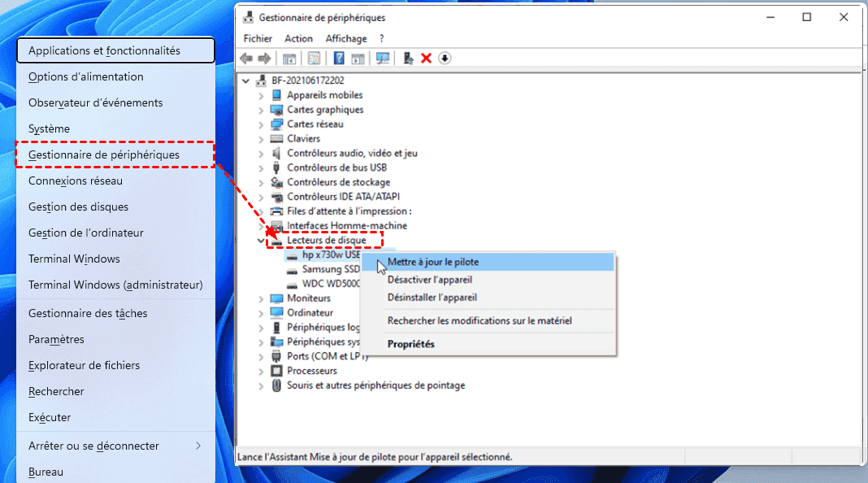The image size is (868, 483).
Task: Toggle the console tree pane icon
Action: (289, 59)
